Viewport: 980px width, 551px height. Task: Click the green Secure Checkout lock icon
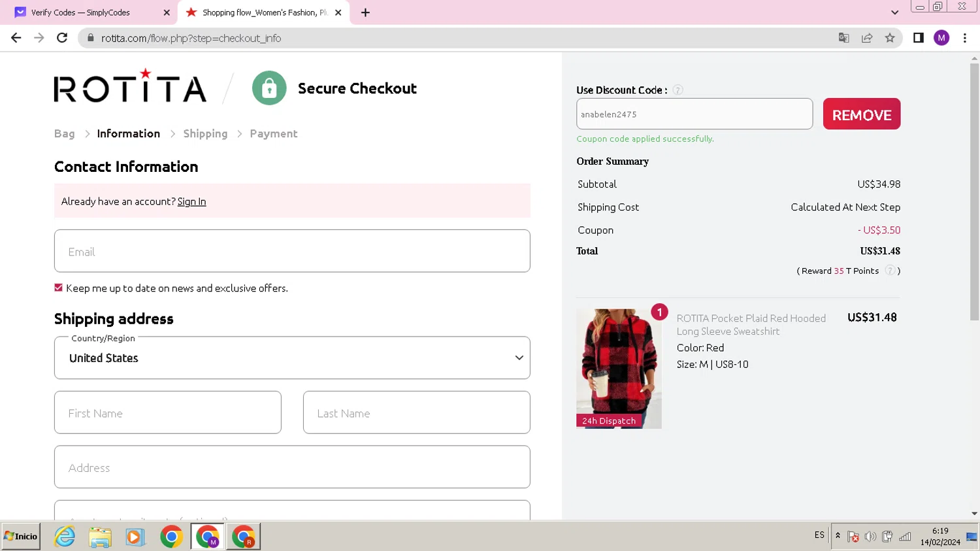tap(269, 88)
